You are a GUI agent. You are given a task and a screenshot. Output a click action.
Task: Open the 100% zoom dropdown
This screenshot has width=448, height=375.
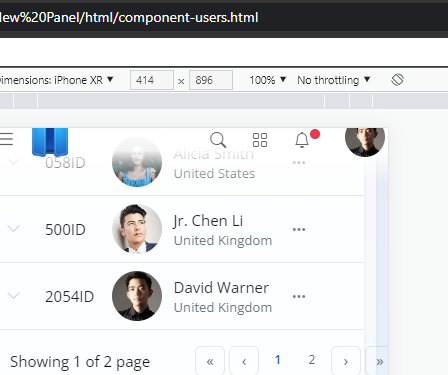click(268, 80)
